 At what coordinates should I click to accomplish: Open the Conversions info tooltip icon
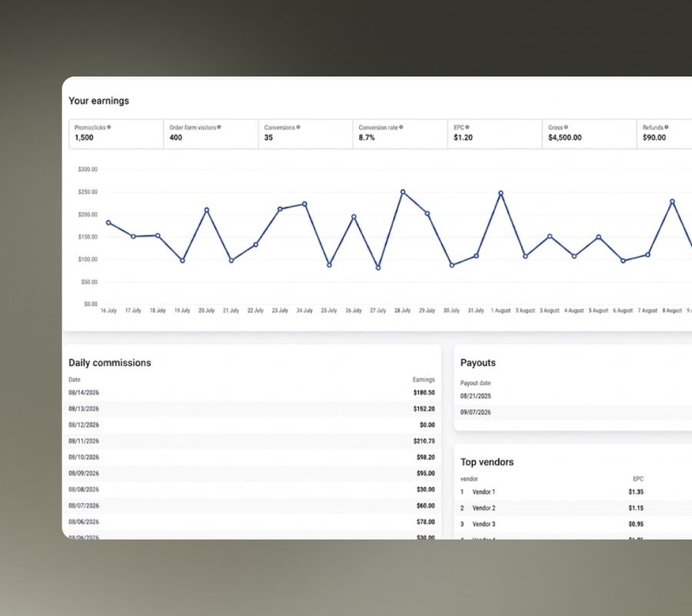coord(298,127)
